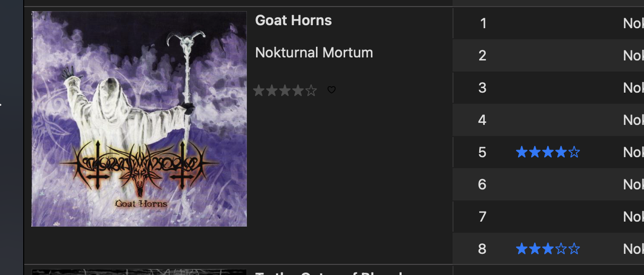
Task: Click the Goat Horns album title
Action: [293, 21]
